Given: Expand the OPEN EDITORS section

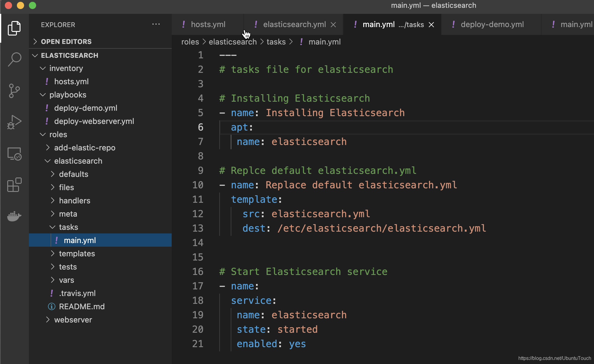Looking at the screenshot, I should coord(66,42).
